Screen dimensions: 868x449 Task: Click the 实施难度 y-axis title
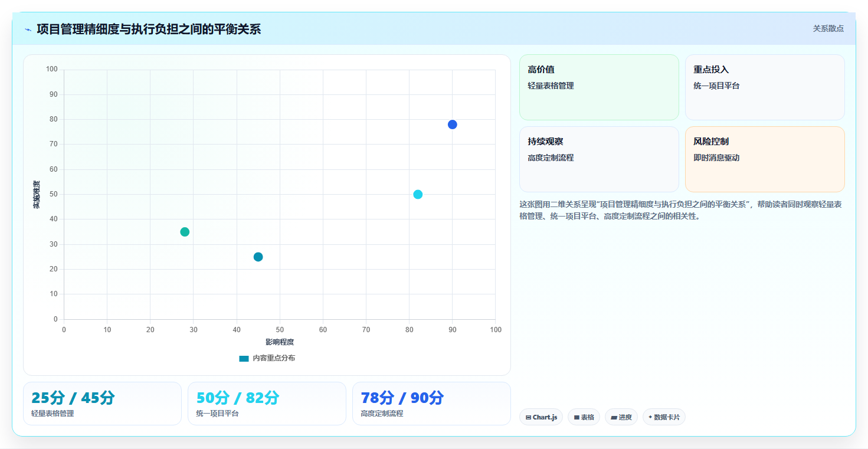pyautogui.click(x=37, y=195)
